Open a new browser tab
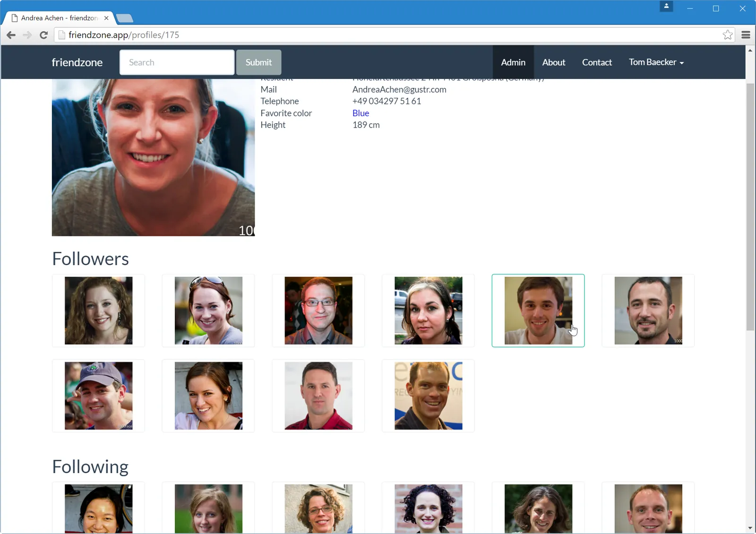Screen dimensions: 756x534 [124, 18]
